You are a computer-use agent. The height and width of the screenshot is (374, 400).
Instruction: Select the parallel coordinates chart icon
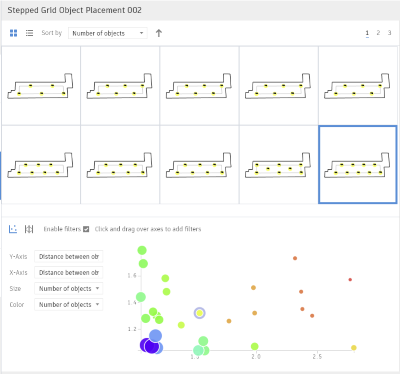pos(29,229)
